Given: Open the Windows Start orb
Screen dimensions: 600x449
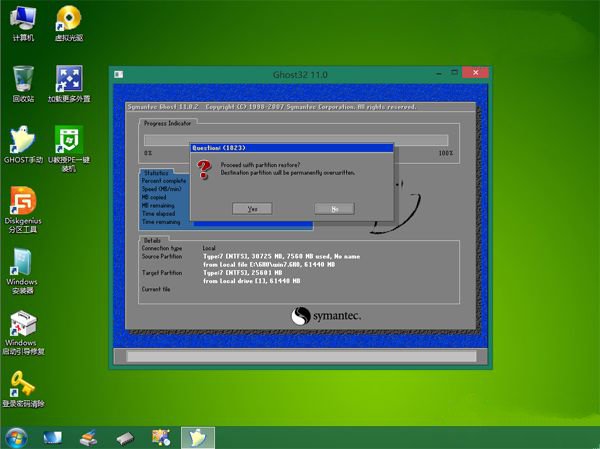Looking at the screenshot, I should pos(16,438).
